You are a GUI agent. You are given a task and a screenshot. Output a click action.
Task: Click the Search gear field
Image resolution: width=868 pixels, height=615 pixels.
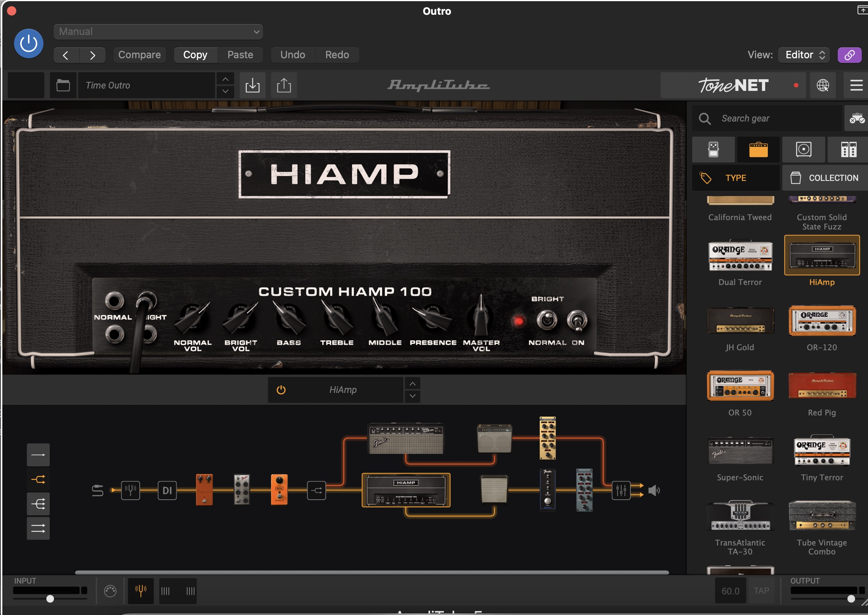pos(767,118)
